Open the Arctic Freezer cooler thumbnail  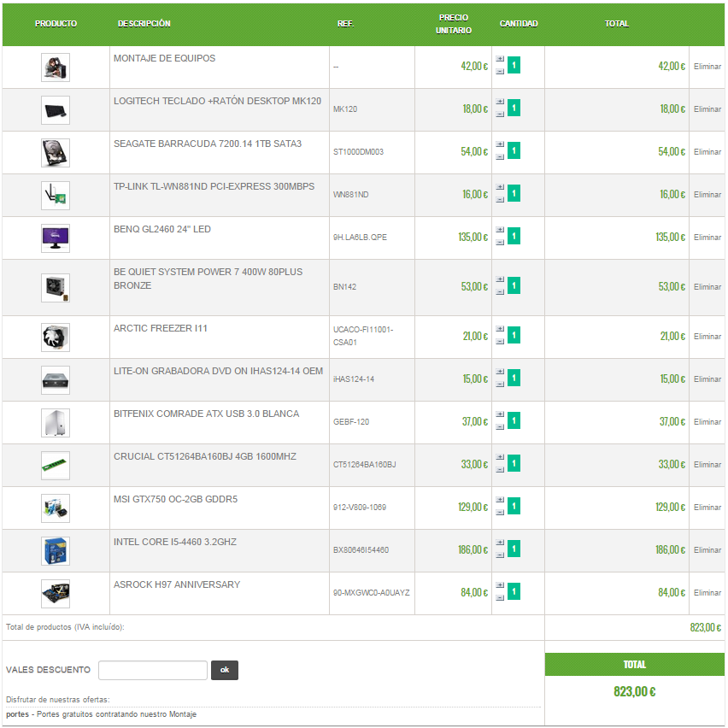[x=56, y=338]
